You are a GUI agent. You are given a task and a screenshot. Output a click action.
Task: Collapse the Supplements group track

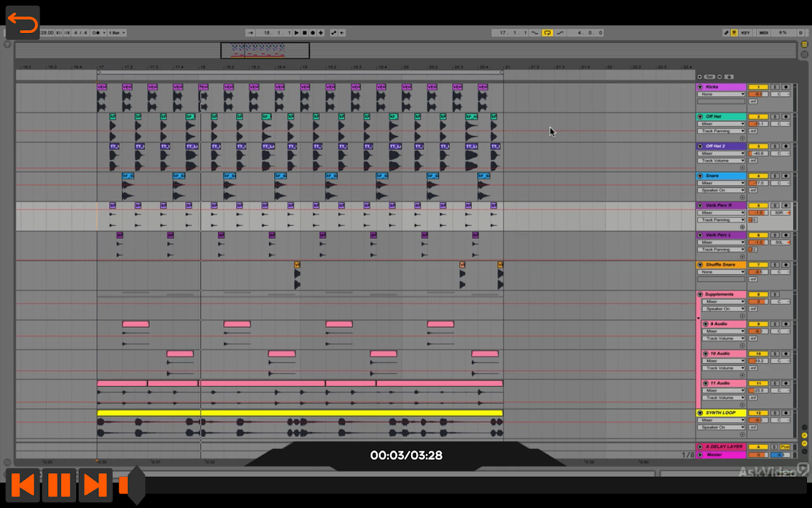(x=700, y=295)
